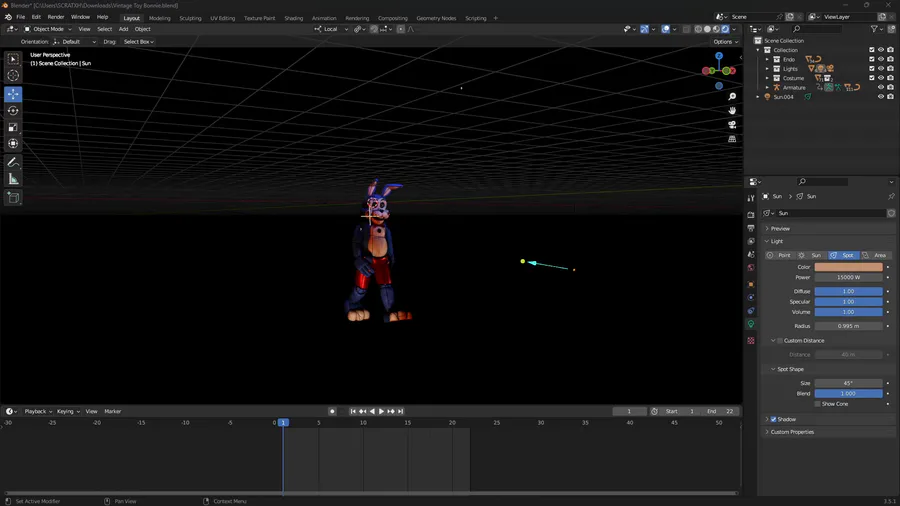Select the Rotate tool
Viewport: 900px width, 506px height.
point(13,111)
